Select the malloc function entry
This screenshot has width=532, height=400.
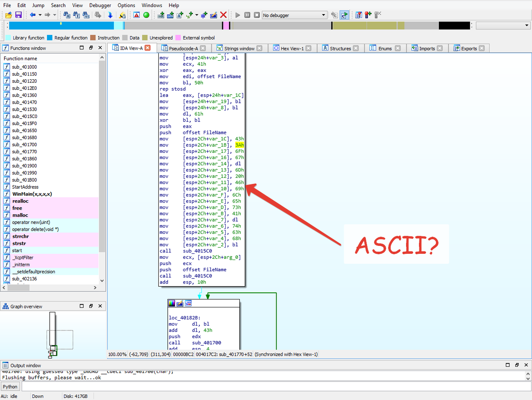click(20, 215)
